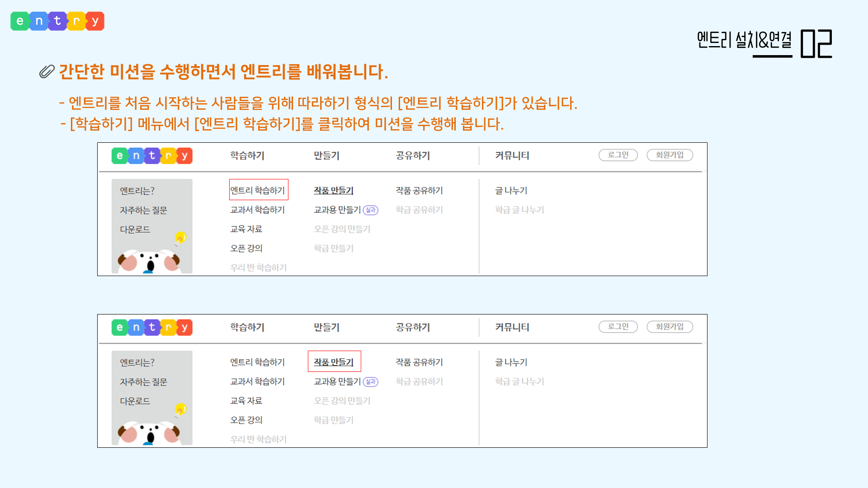Click the 실과 badge in lower screenshot
Viewport: 868px width, 488px height.
click(371, 382)
